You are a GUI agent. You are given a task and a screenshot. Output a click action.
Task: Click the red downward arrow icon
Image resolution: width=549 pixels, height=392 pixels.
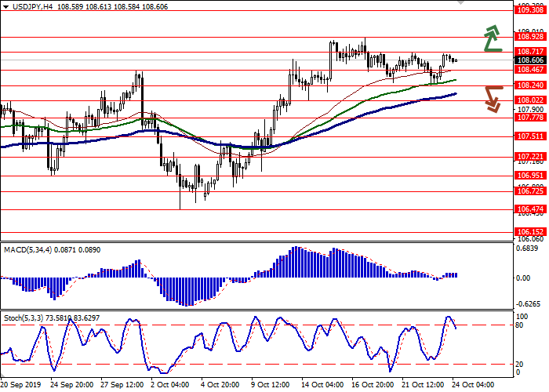pos(492,98)
